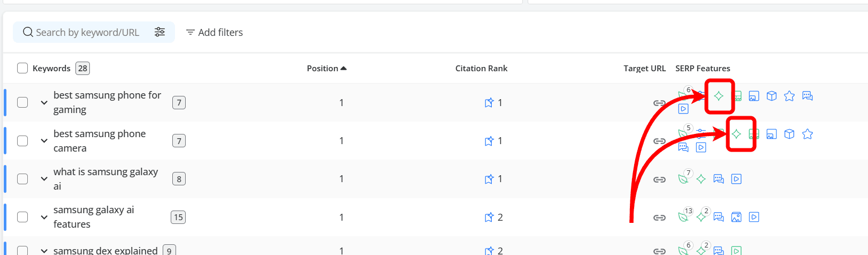Open Add filters
Screen dimensions: 868x255
[214, 32]
